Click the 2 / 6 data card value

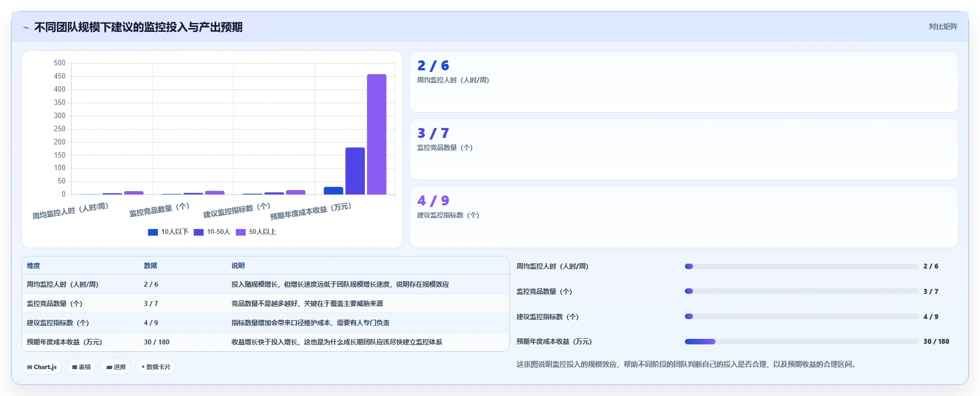[x=433, y=66]
